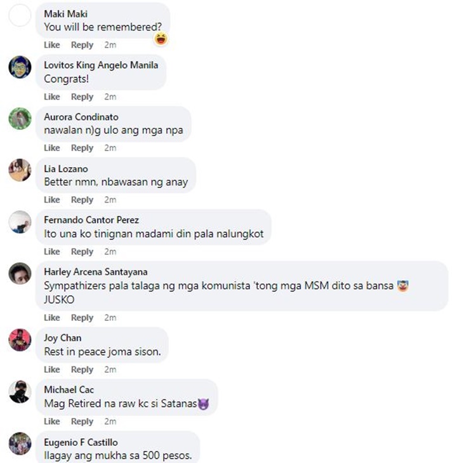The height and width of the screenshot is (463, 476).
Task: Click Eugenio F Castillo's avatar
Action: click(20, 443)
